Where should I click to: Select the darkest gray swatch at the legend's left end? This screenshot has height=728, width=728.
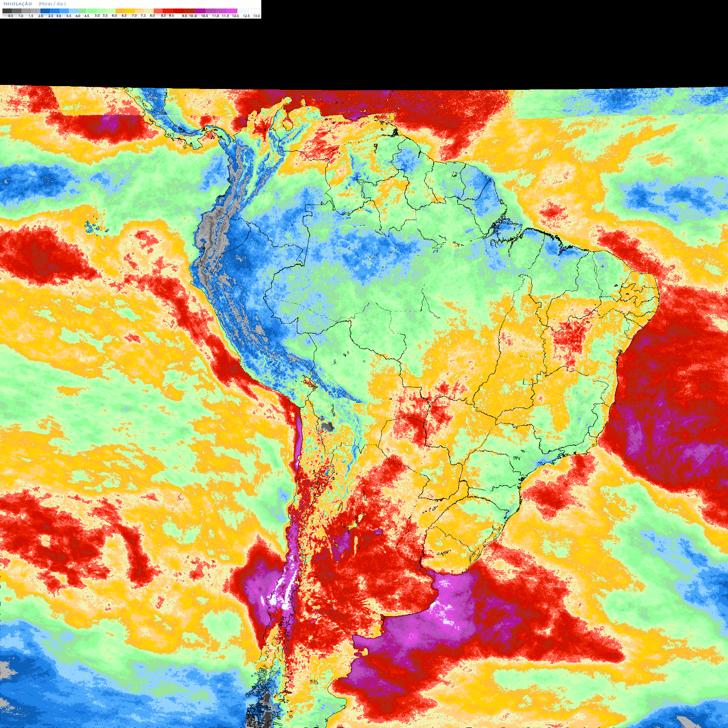coord(7,11)
